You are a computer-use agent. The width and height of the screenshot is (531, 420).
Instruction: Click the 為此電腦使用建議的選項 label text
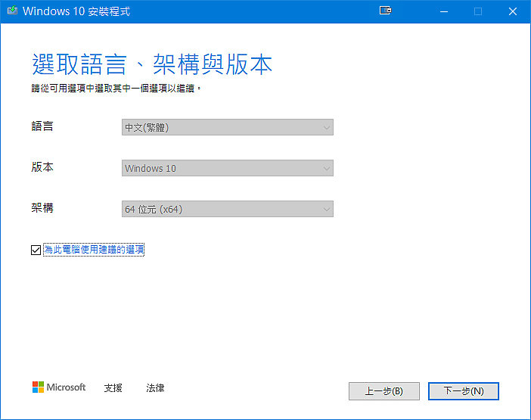click(94, 250)
